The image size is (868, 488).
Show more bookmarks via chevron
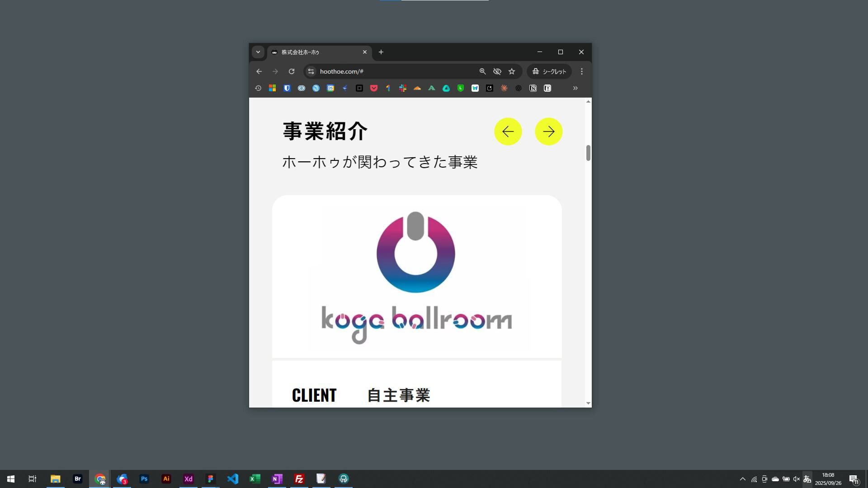(x=575, y=89)
